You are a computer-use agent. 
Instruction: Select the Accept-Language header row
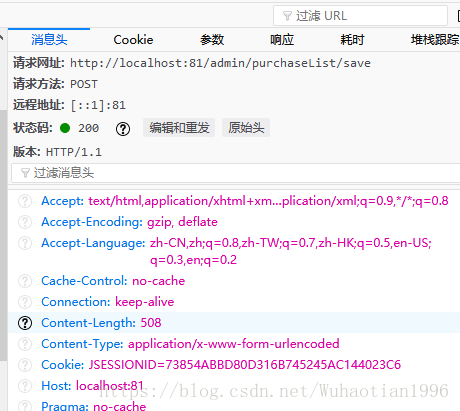(x=234, y=251)
